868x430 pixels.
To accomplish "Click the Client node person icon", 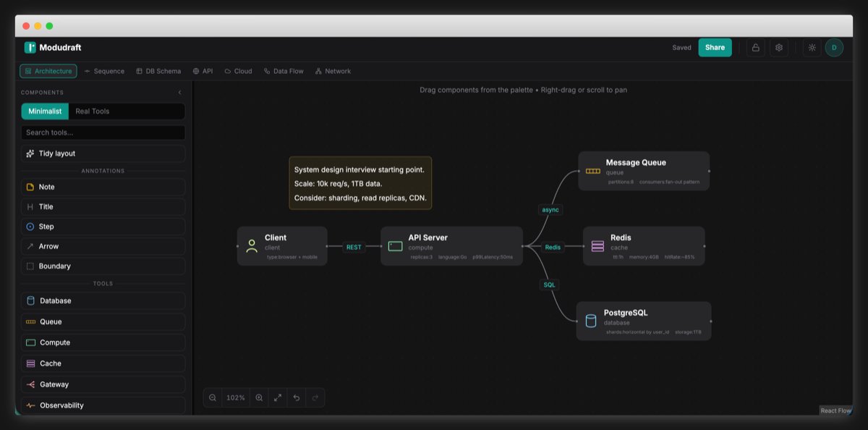I will 252,246.
